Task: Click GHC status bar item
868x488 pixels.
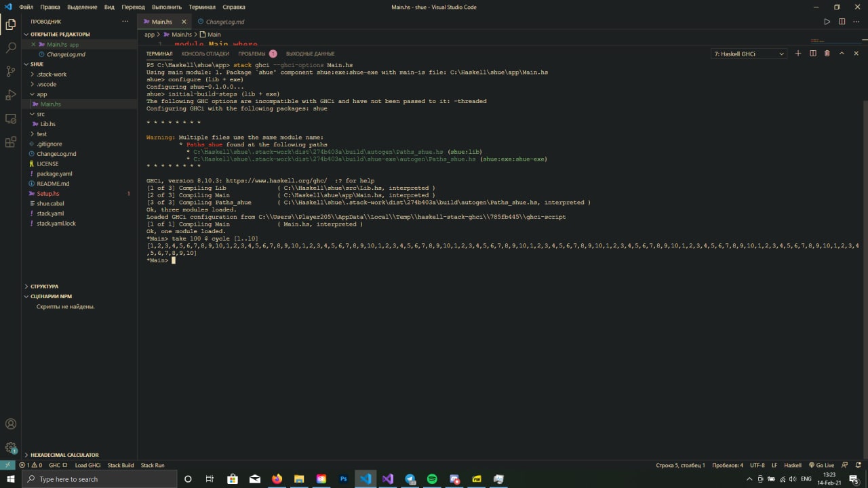Action: point(58,465)
